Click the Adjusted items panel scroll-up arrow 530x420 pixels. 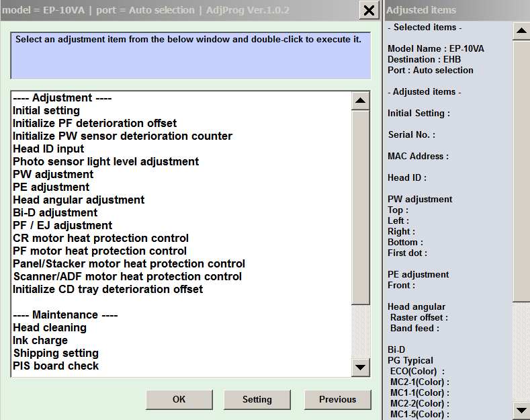coord(521,31)
